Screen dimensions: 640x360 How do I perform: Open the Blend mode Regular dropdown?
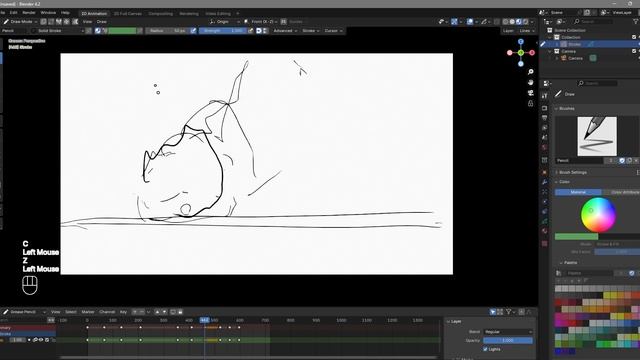coord(508,332)
